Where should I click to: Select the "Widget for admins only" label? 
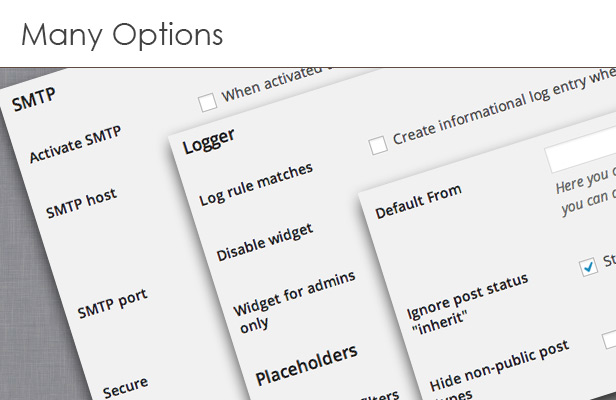pyautogui.click(x=288, y=302)
